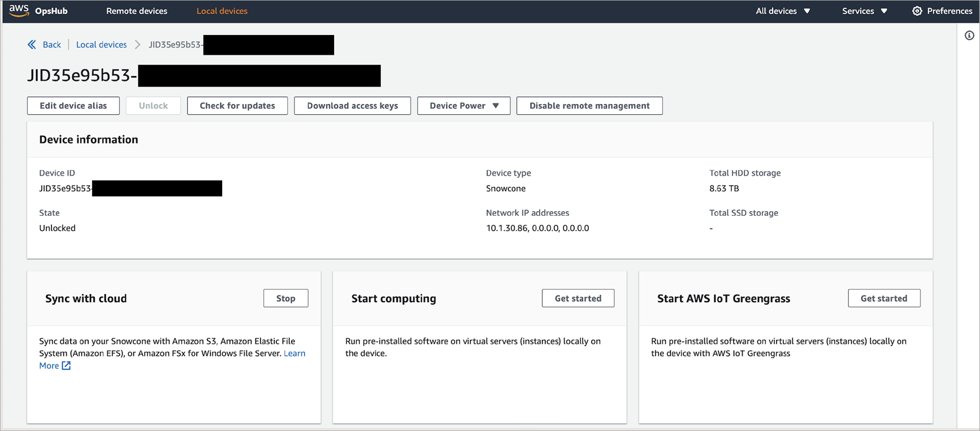Open the info panel icon
This screenshot has height=431, width=980.
(969, 36)
